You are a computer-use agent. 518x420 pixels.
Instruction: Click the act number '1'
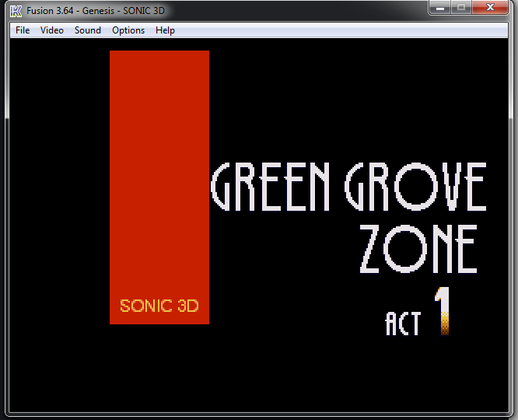pos(443,310)
